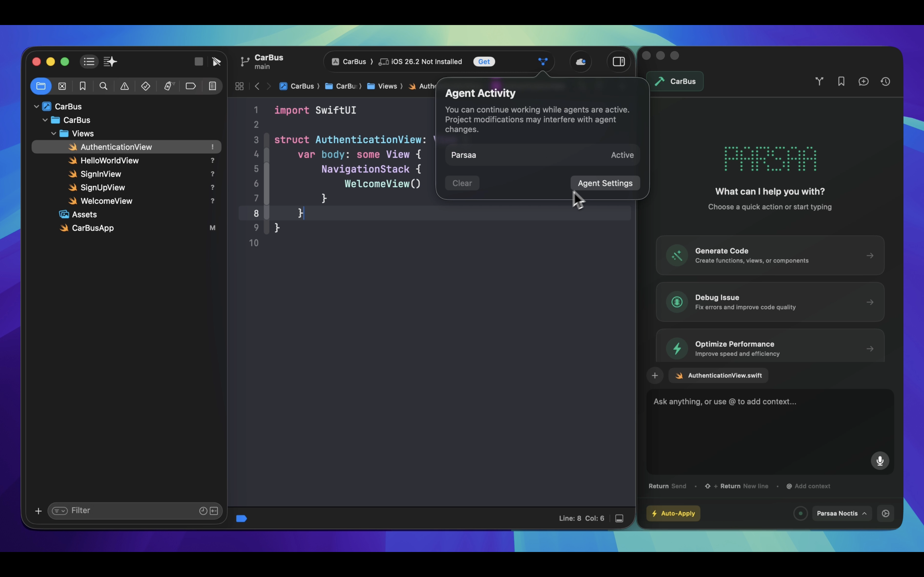The height and width of the screenshot is (577, 924).
Task: Click the microphone dictation button
Action: pyautogui.click(x=880, y=461)
